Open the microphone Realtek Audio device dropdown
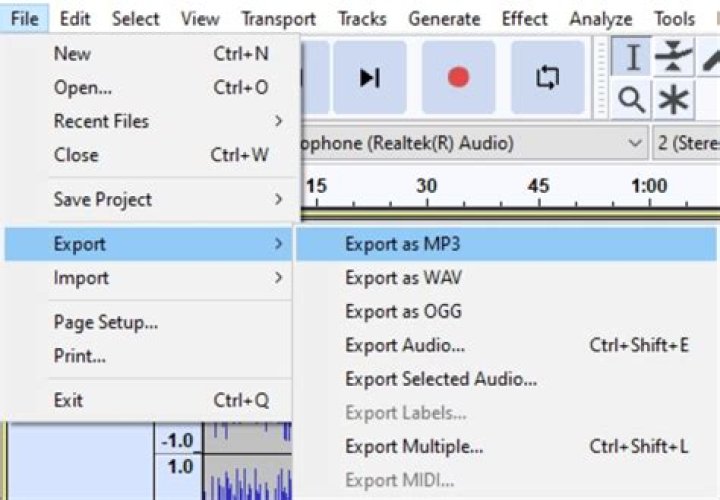Screen dimensions: 720x500 click(x=473, y=143)
